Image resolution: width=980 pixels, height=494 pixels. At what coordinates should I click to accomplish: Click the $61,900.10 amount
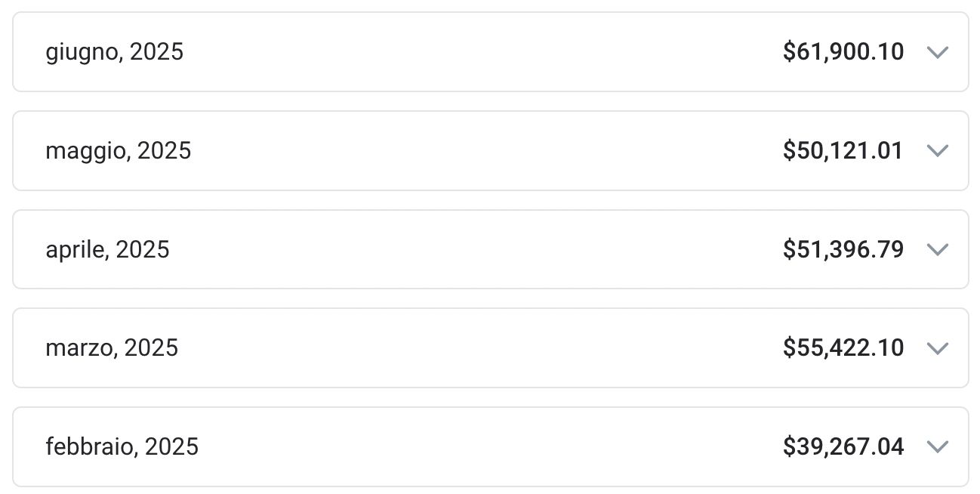click(843, 52)
